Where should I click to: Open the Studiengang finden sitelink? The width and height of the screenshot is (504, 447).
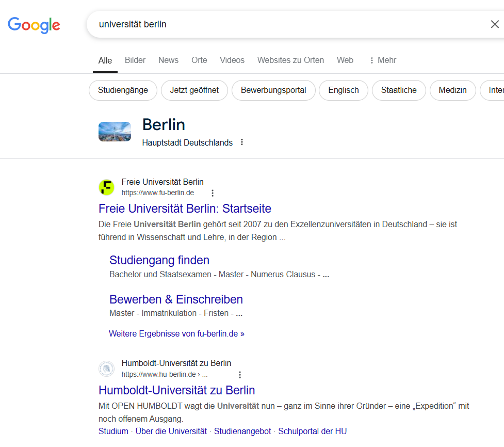pyautogui.click(x=159, y=260)
